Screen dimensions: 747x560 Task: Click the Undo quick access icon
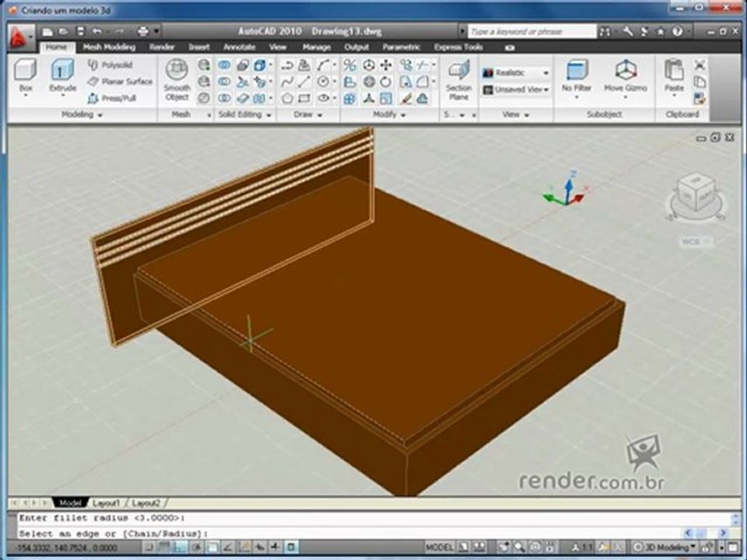coord(97,31)
